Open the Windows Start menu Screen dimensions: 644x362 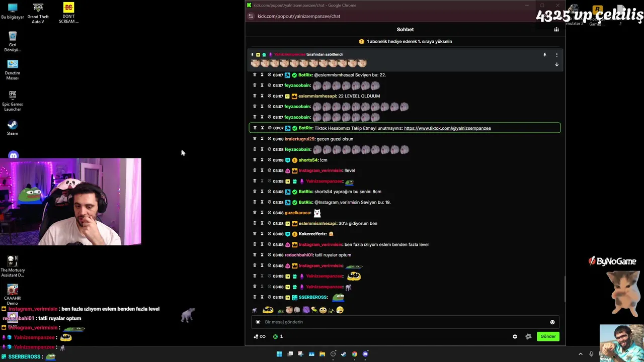coord(279,354)
